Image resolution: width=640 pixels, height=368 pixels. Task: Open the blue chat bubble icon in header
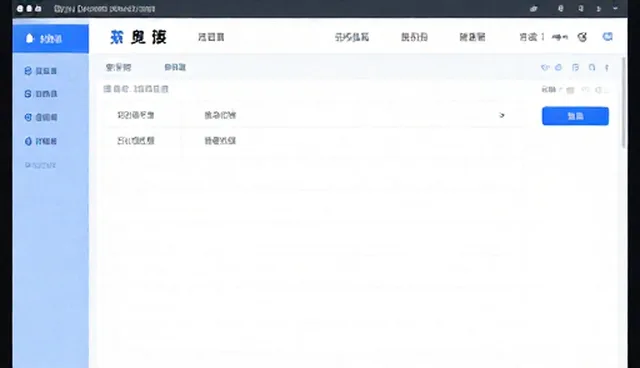(607, 37)
